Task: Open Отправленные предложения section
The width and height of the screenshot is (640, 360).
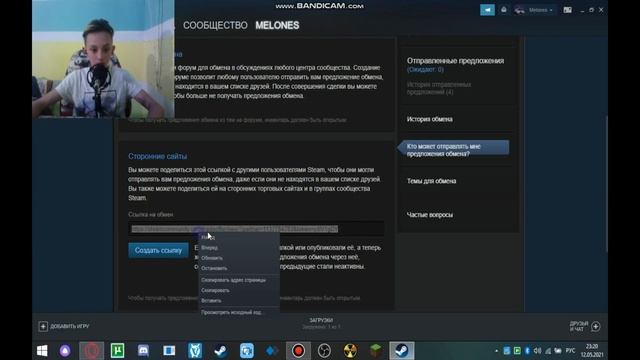Action: pos(455,61)
